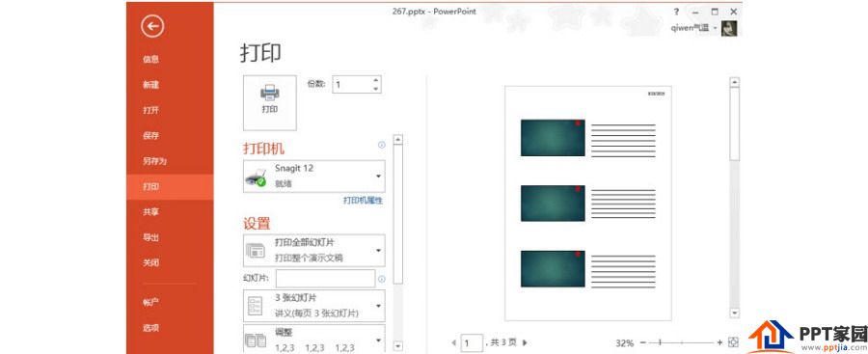Viewport: 868px width, 354px height.
Task: Open 帐户 in the sidebar
Action: pos(150,303)
